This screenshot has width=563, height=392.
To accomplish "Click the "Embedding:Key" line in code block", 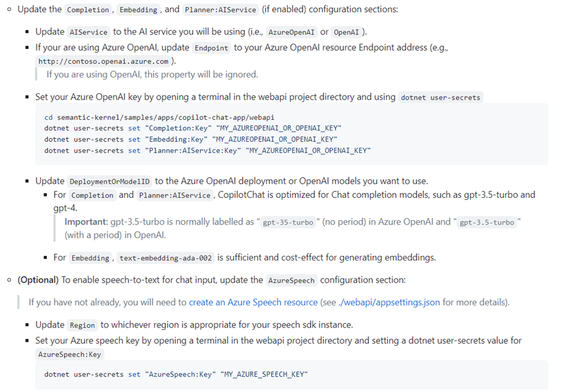I will click(190, 139).
